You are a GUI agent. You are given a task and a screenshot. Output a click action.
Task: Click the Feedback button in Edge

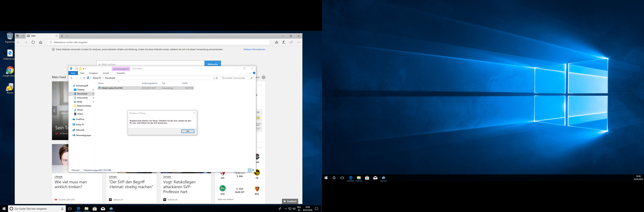(290, 201)
